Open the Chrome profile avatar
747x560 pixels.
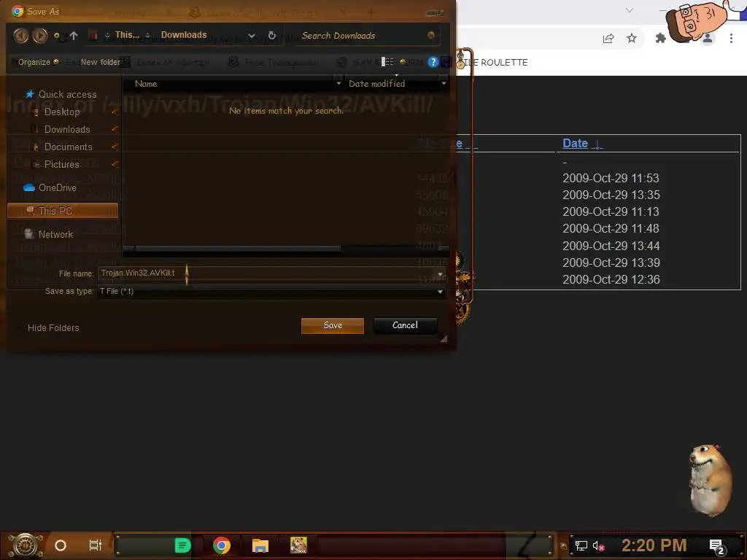(708, 38)
